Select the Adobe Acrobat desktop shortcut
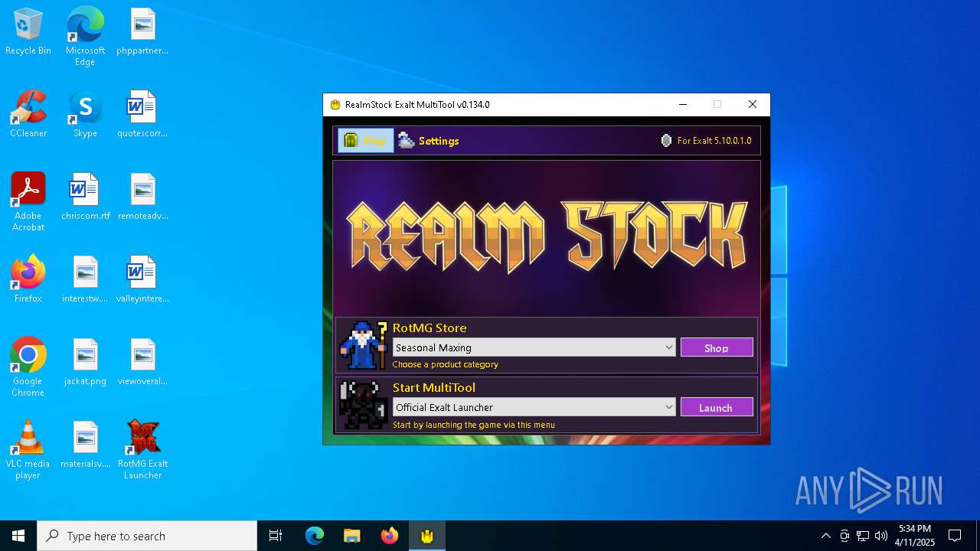980x551 pixels. (28, 202)
